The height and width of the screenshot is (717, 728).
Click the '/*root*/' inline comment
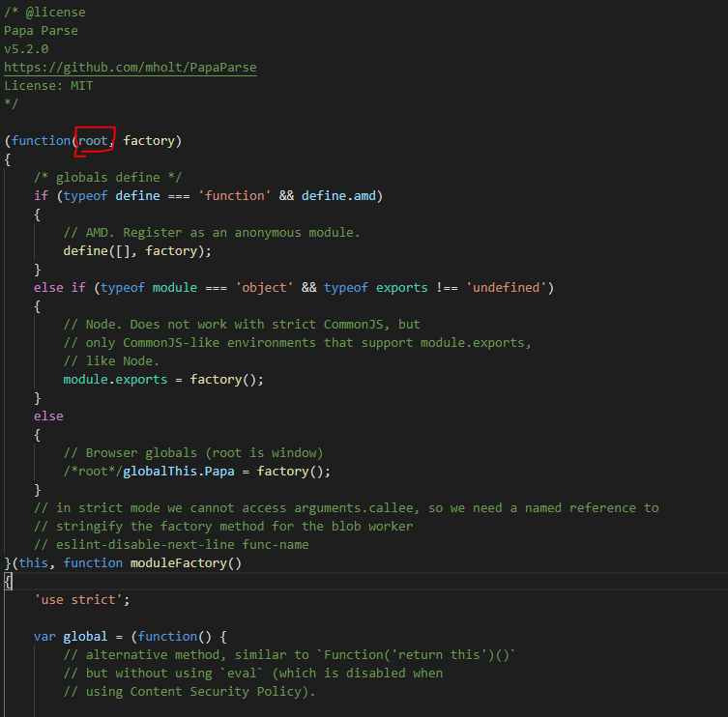[93, 472]
